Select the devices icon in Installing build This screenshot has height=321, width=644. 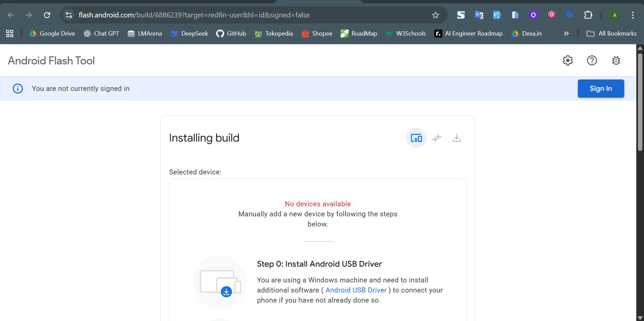click(x=416, y=138)
